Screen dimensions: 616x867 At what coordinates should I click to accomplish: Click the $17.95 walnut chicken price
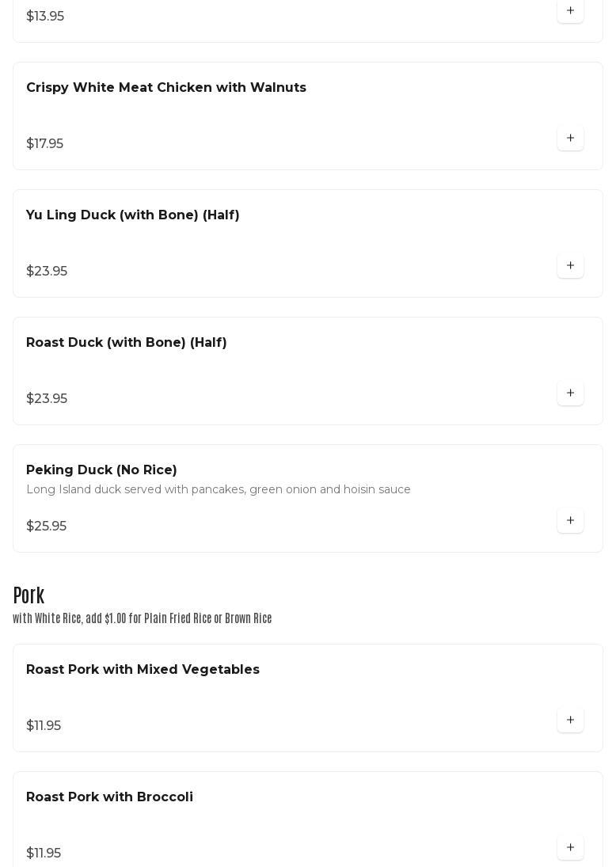pyautogui.click(x=44, y=144)
